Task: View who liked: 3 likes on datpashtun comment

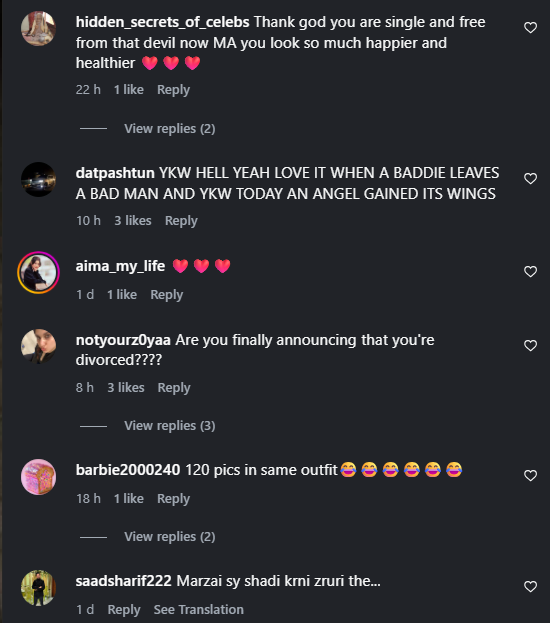Action: pos(133,221)
